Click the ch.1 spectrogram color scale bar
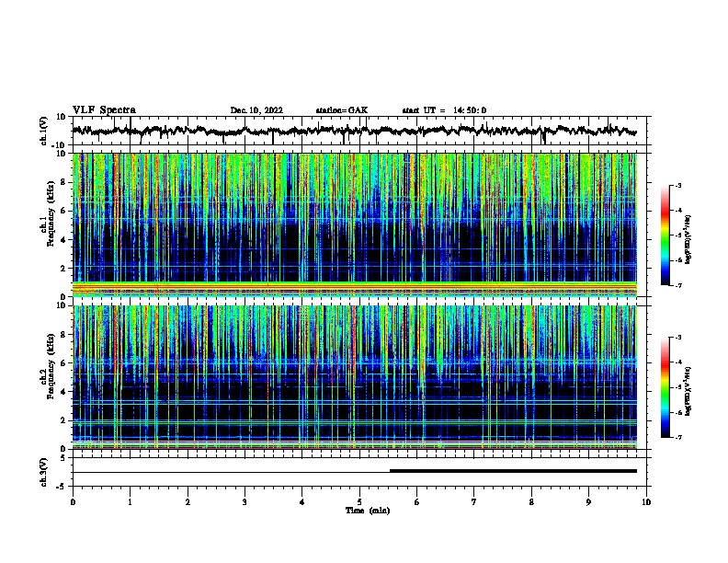 coord(665,236)
